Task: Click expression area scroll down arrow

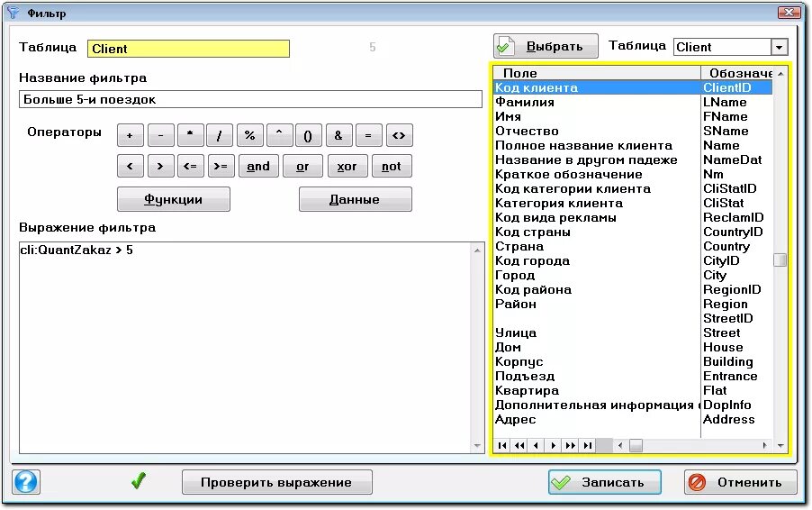Action: tap(477, 446)
